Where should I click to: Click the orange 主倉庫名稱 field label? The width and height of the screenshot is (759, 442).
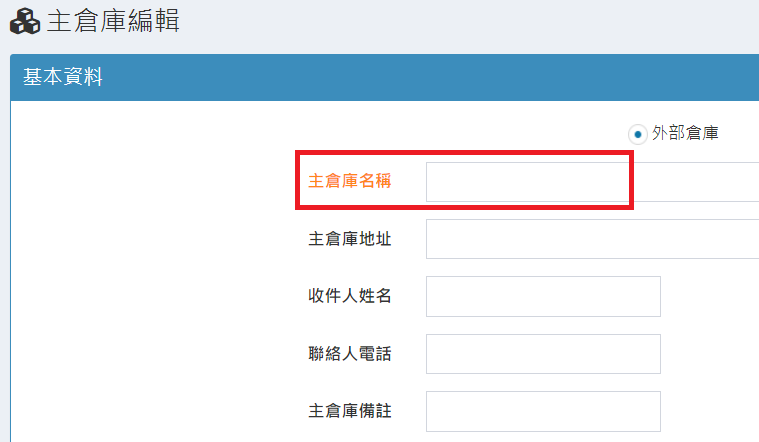click(349, 182)
